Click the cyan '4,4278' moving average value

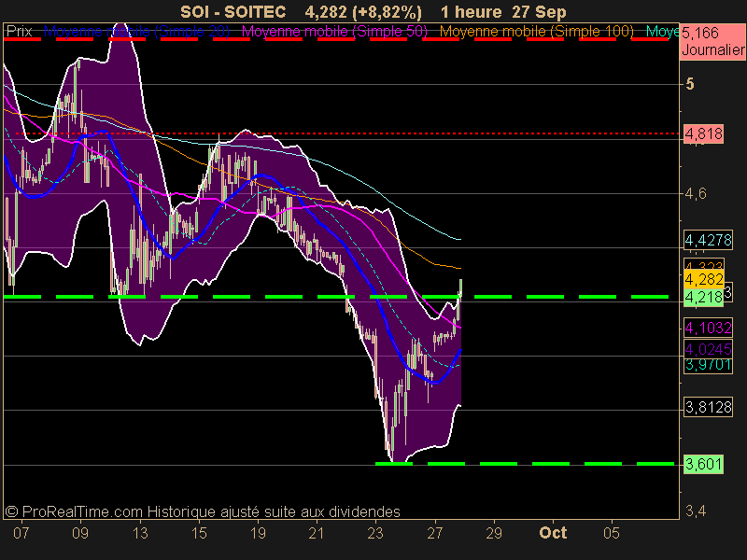(x=708, y=240)
